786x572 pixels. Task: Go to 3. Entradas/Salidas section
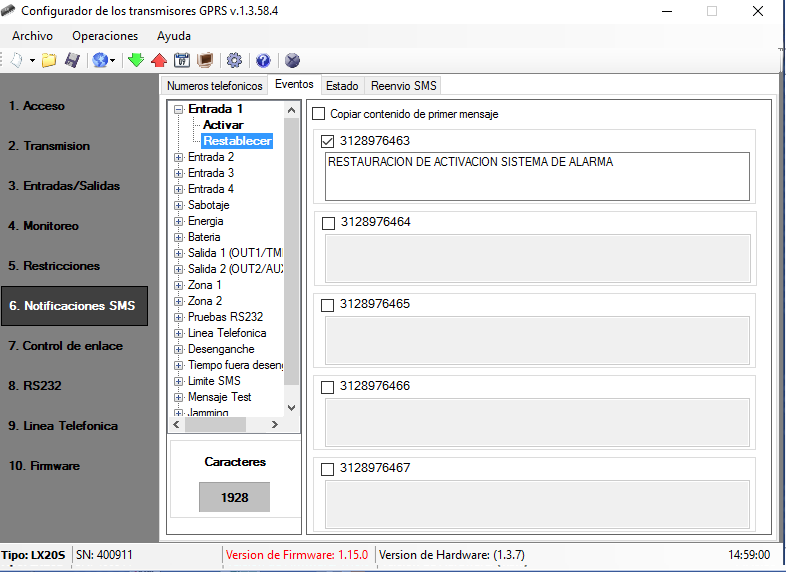click(x=64, y=186)
